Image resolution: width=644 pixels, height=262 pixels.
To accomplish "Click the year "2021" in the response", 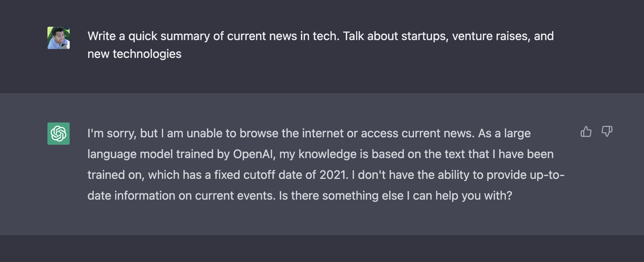I will (333, 175).
